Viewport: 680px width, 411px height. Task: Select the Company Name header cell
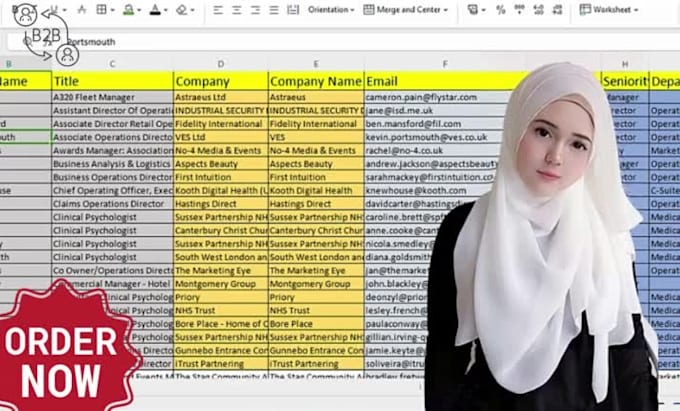[316, 81]
